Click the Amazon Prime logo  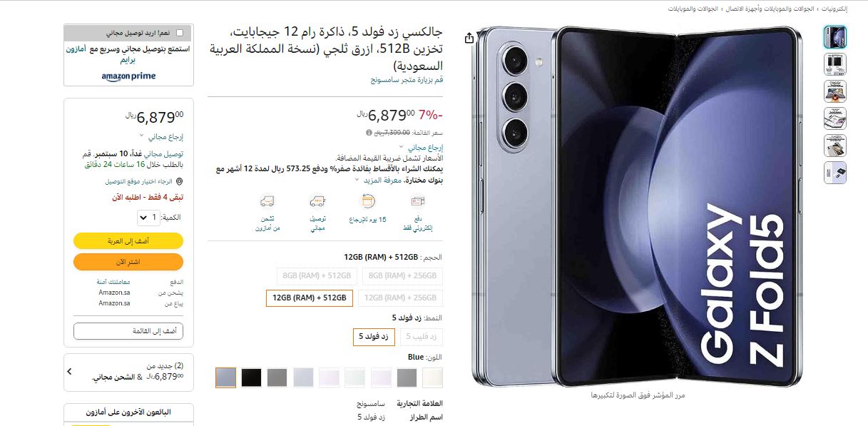tap(128, 76)
